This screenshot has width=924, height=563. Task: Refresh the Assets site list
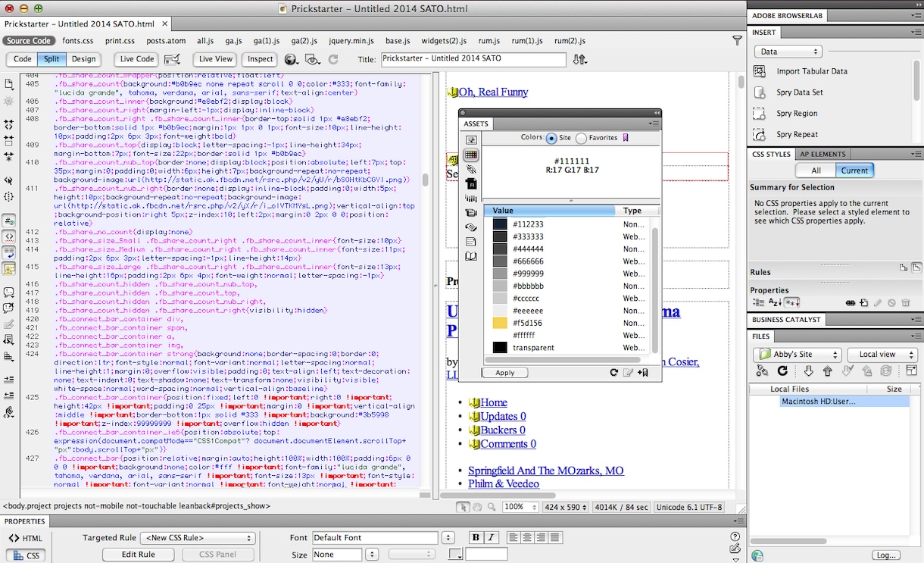click(614, 372)
